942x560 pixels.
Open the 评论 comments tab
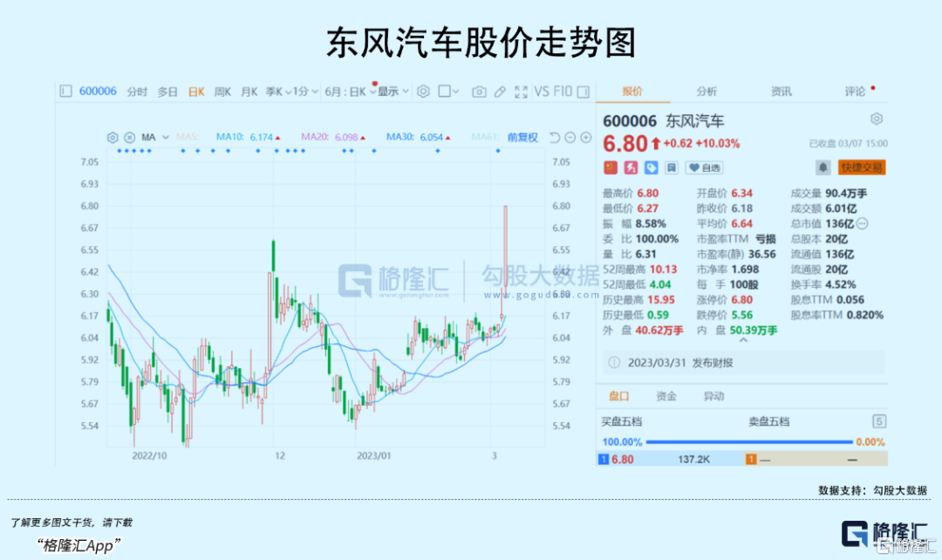click(x=855, y=91)
